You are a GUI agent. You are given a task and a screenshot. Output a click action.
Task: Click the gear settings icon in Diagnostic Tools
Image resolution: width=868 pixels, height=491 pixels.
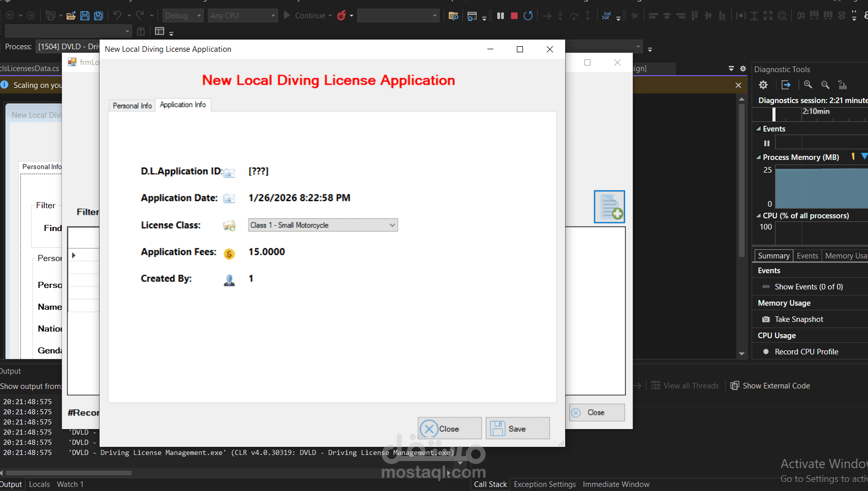763,85
